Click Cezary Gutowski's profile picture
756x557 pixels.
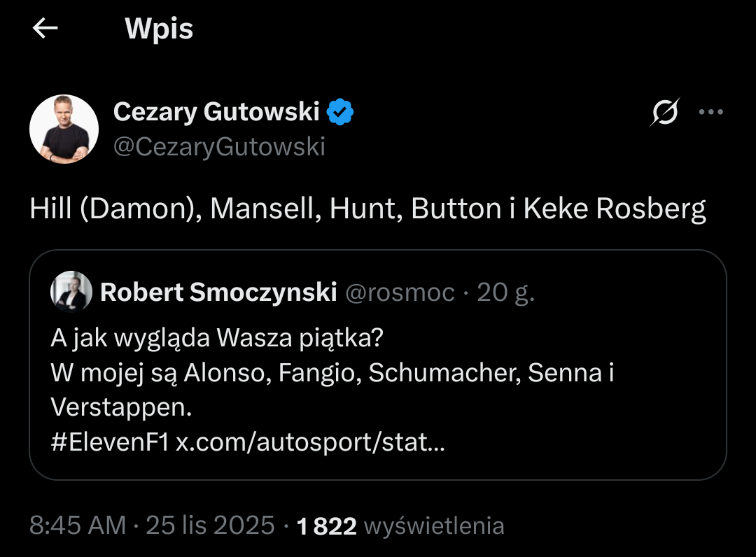64,129
